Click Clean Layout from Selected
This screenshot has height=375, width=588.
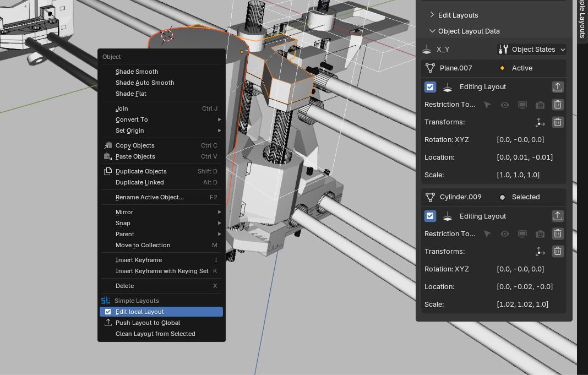click(x=155, y=334)
